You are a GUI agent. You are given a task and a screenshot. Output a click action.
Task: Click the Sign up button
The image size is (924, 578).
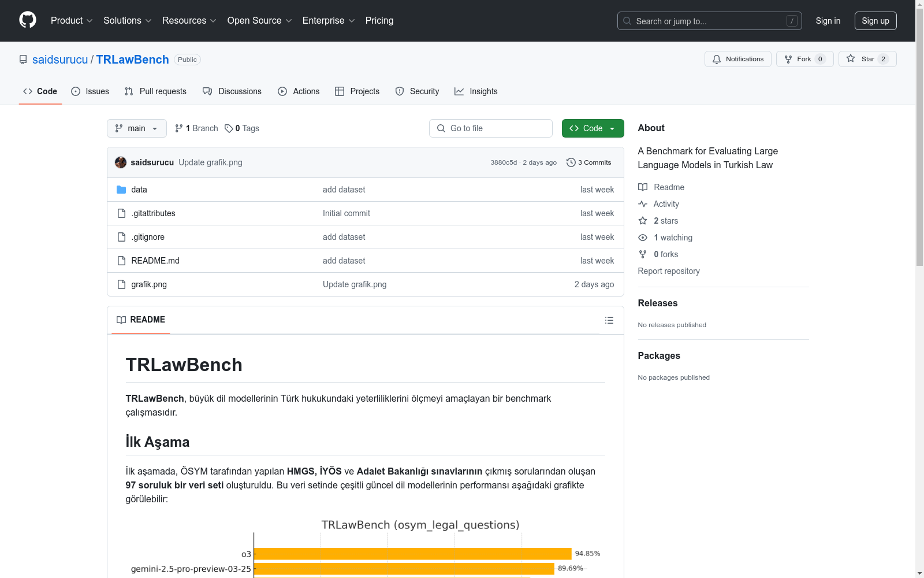click(875, 21)
